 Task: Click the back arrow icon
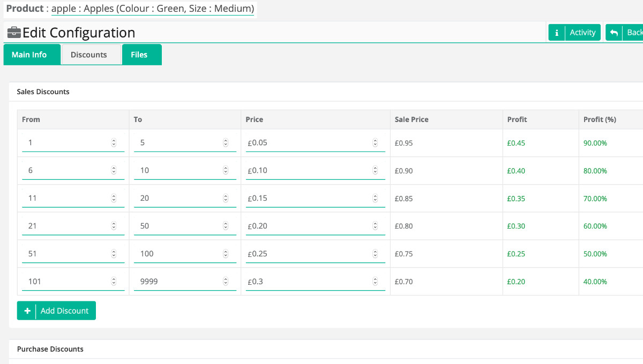(x=614, y=33)
